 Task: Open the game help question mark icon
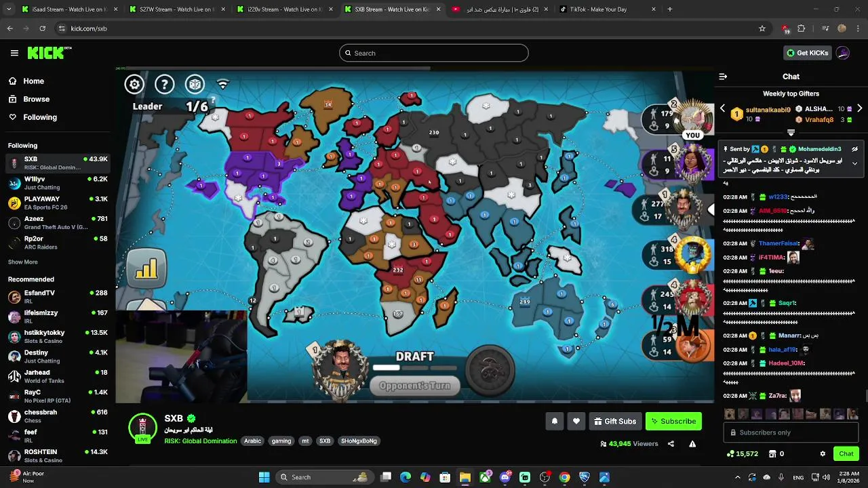165,84
